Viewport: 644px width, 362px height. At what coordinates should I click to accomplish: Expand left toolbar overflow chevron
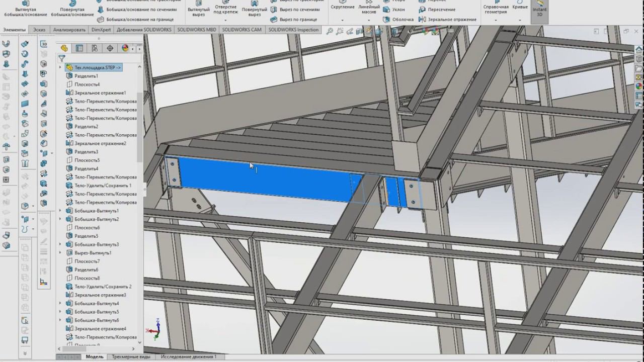[25, 354]
